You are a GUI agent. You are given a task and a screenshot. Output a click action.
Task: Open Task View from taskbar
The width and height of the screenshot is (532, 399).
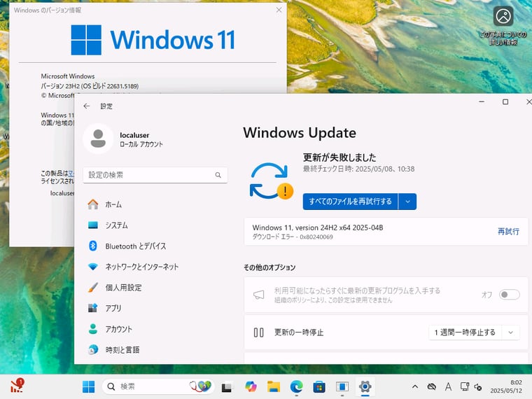[x=227, y=387]
